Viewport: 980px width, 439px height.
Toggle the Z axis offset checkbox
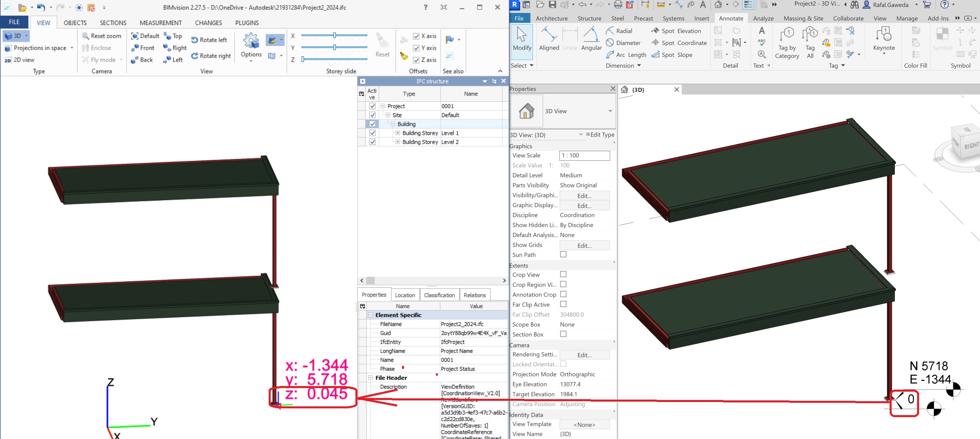tap(416, 60)
